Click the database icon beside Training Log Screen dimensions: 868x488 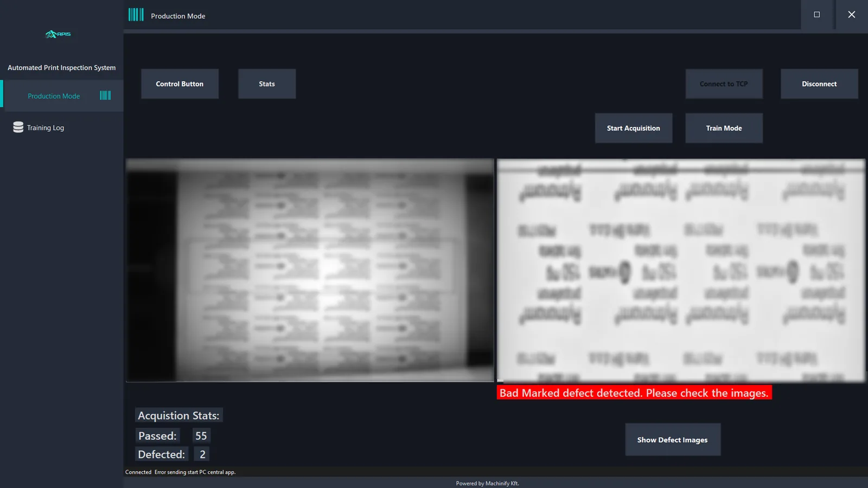(18, 127)
